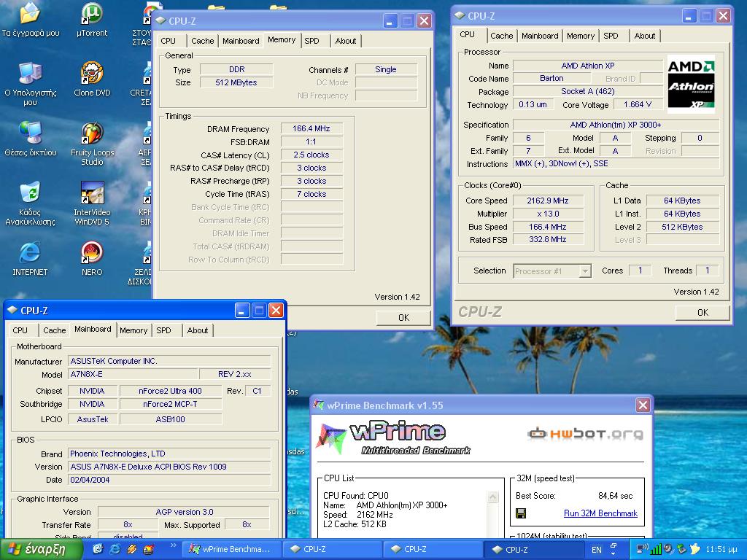
Task: Select the Ο Υπολογιστής μου computer icon
Action: [x=29, y=83]
